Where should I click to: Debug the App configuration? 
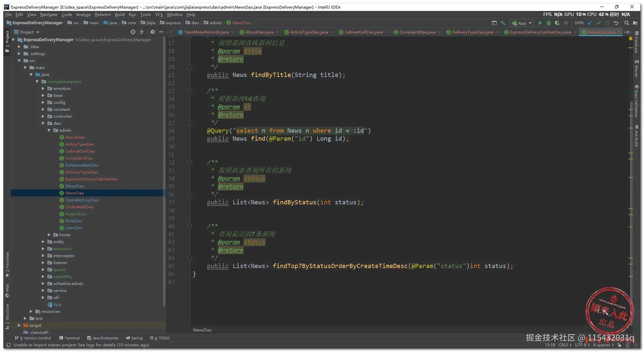(549, 23)
